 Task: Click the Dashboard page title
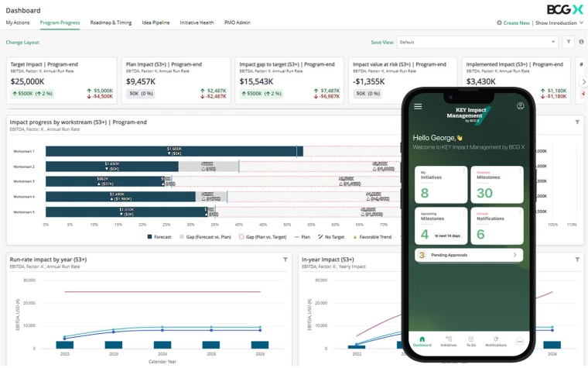pyautogui.click(x=23, y=10)
